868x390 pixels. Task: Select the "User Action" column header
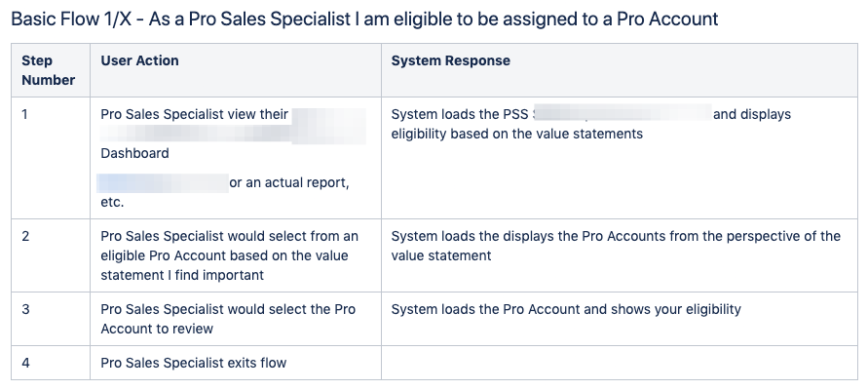point(139,60)
